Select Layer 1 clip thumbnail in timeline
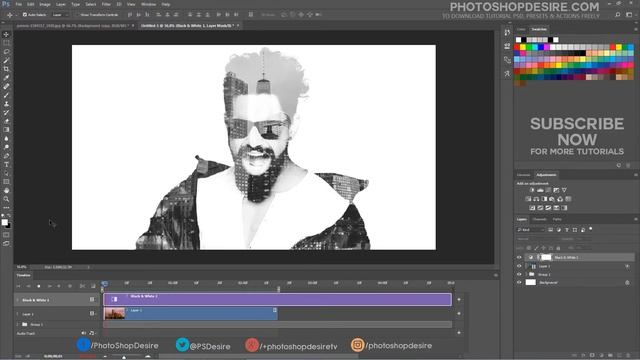This screenshot has height=360, width=640. point(114,313)
